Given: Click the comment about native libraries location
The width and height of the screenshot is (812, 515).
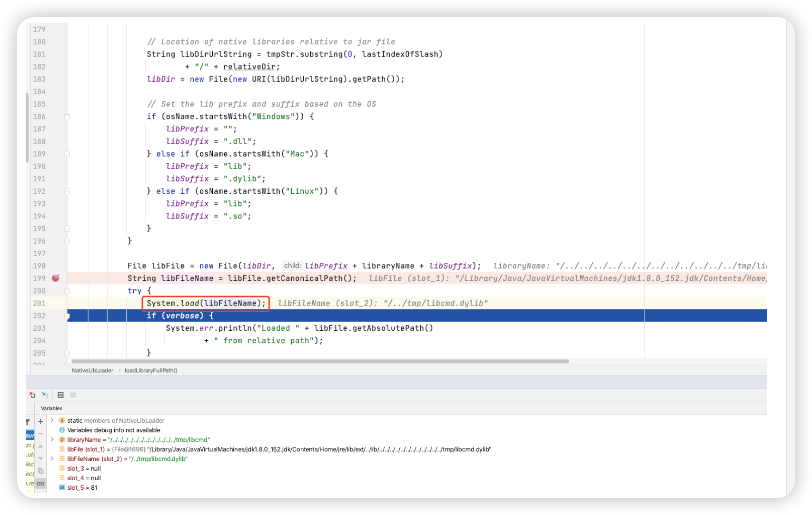Looking at the screenshot, I should click(x=271, y=42).
